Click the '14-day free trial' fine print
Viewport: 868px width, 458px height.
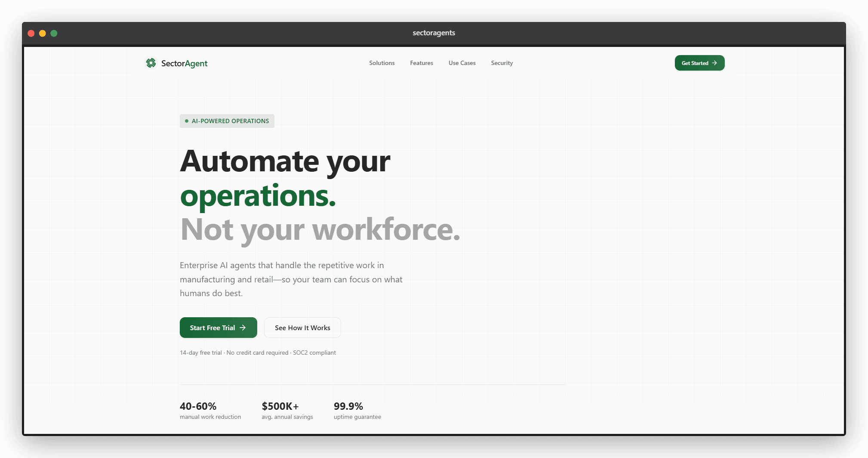[258, 353]
